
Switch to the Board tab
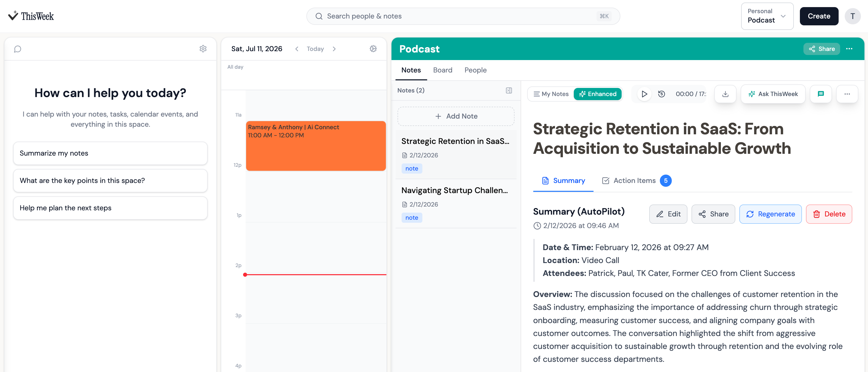point(442,70)
